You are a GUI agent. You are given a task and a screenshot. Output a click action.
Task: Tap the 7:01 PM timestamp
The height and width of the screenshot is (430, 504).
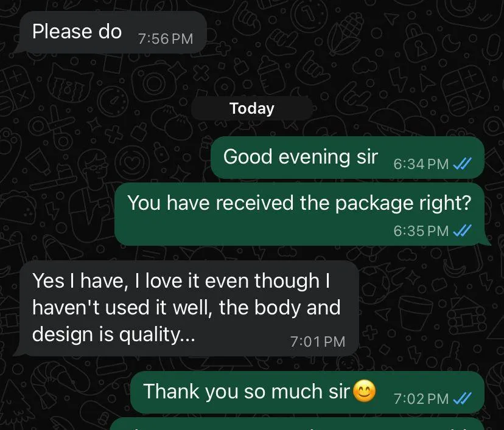pyautogui.click(x=318, y=342)
